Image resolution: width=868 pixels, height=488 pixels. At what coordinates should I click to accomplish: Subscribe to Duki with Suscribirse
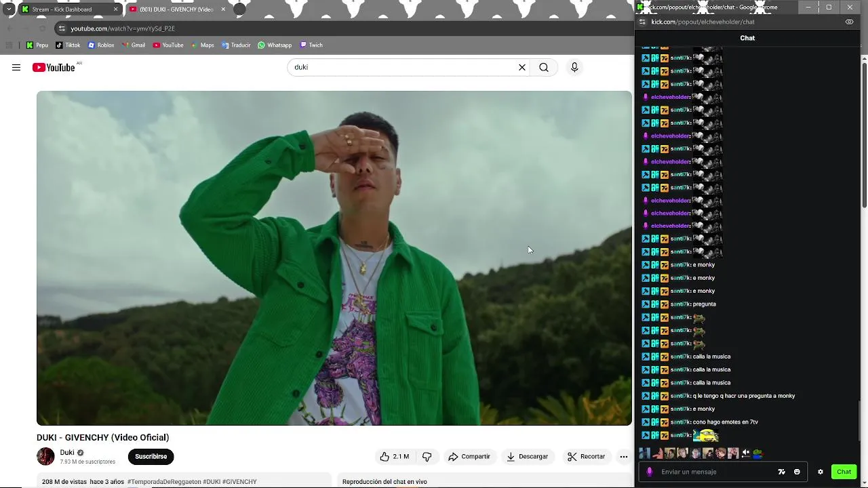click(x=151, y=457)
